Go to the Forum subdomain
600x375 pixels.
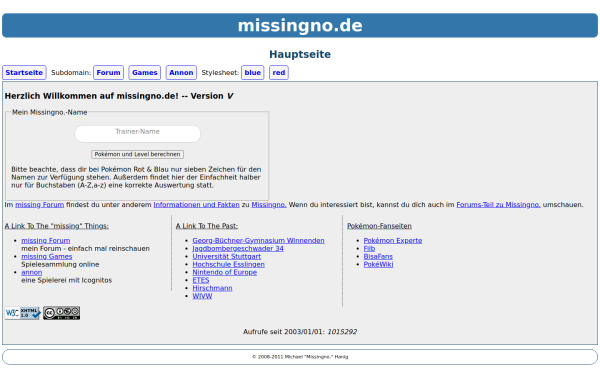[x=108, y=73]
